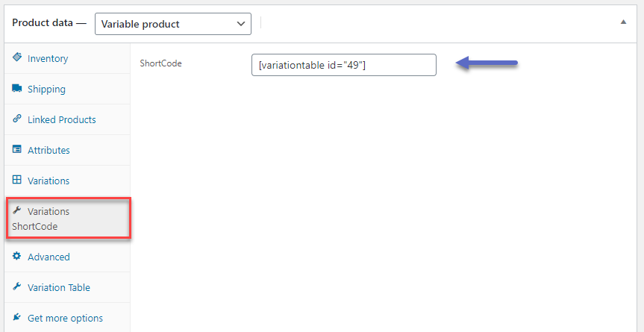Open the Variable product type dropdown
Viewport: 644px width, 332px height.
[173, 24]
